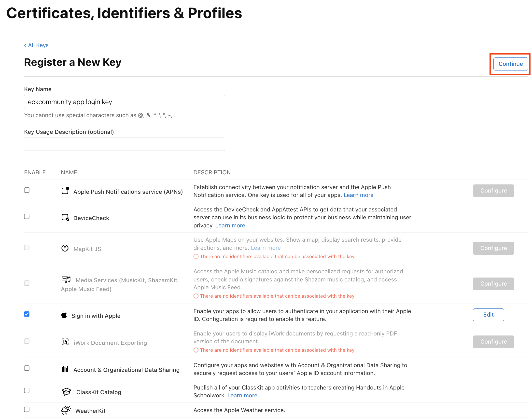Click Edit for Sign in with Apple
Viewport: 532px width, 418px height.
point(488,315)
